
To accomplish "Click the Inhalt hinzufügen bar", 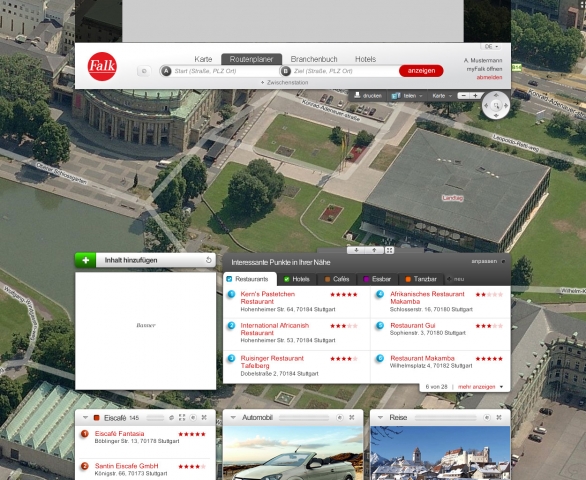I will coord(145,260).
